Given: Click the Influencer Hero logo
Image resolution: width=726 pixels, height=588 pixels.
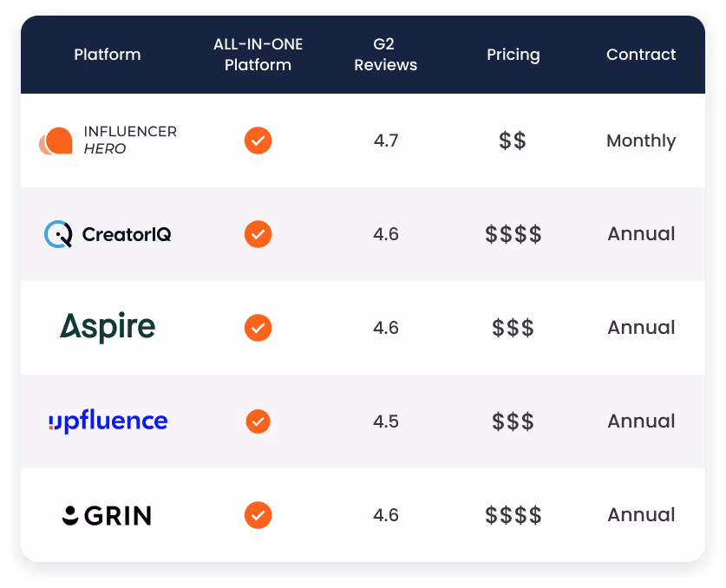Looking at the screenshot, I should pyautogui.click(x=108, y=140).
